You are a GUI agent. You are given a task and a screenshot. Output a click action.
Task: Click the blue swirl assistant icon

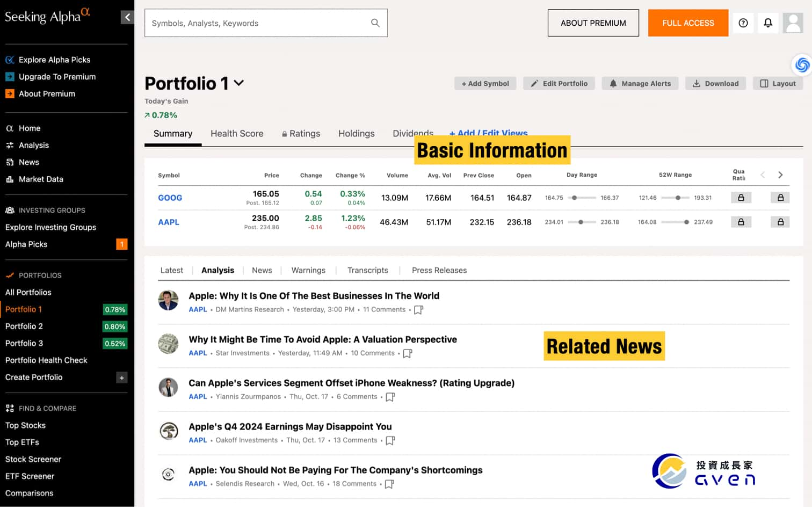pos(802,65)
